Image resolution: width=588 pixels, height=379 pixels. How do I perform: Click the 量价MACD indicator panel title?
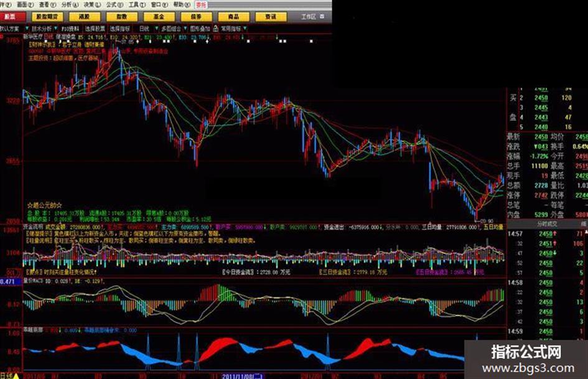point(34,281)
